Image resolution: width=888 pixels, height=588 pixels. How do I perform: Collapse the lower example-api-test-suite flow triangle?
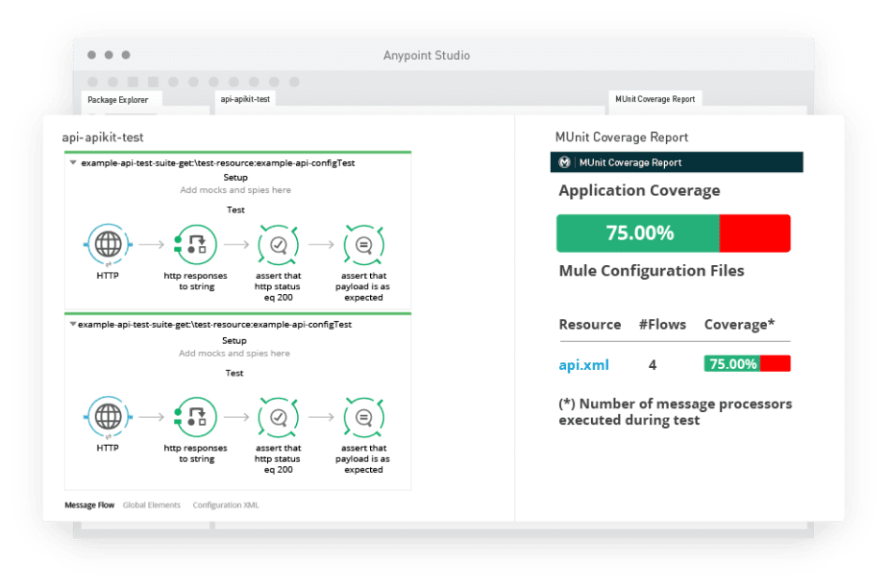pos(72,325)
